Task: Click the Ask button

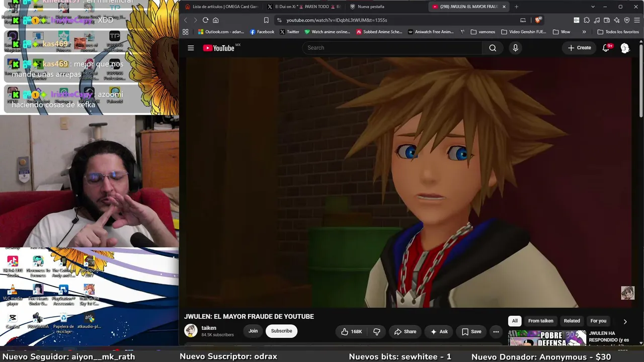Action: pyautogui.click(x=439, y=331)
